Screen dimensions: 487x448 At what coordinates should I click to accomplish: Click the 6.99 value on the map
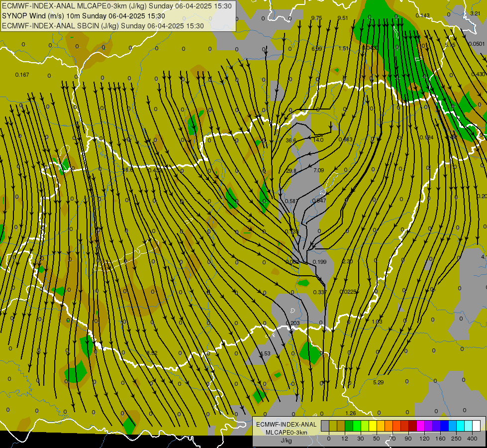(317, 49)
